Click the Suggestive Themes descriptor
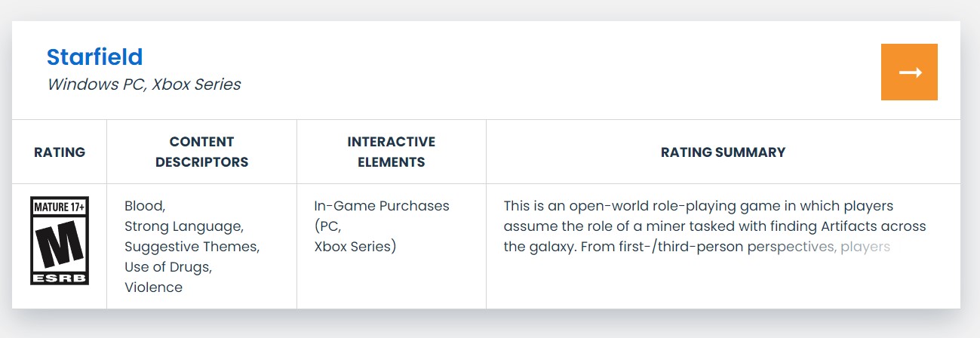Image resolution: width=980 pixels, height=338 pixels. pos(192,247)
